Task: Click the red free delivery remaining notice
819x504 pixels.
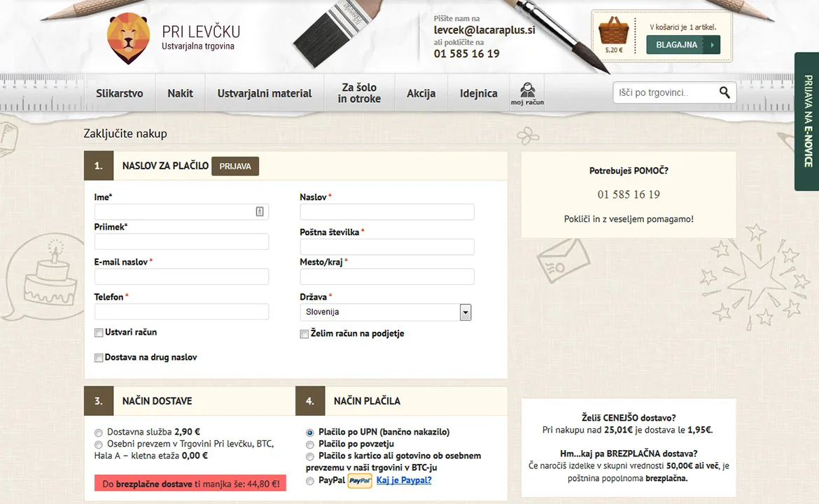Action: (190, 484)
